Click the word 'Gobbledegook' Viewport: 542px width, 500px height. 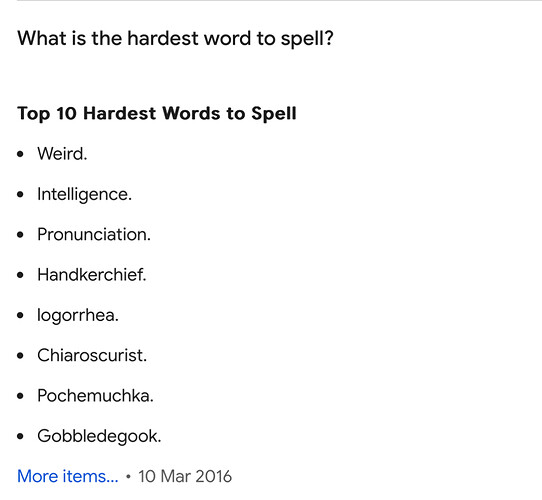tap(99, 436)
